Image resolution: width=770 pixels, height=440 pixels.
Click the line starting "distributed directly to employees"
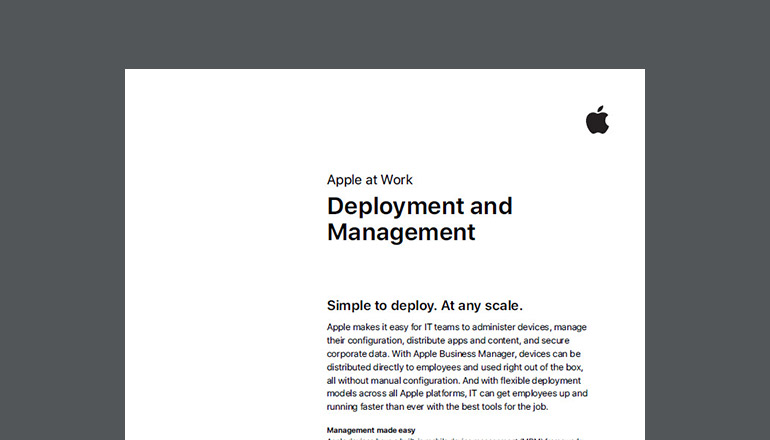click(455, 367)
